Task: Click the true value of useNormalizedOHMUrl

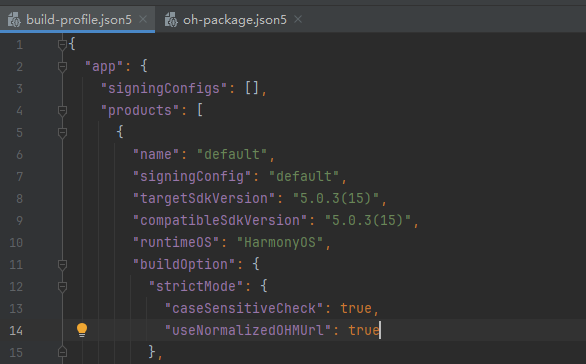Action: coord(364,330)
